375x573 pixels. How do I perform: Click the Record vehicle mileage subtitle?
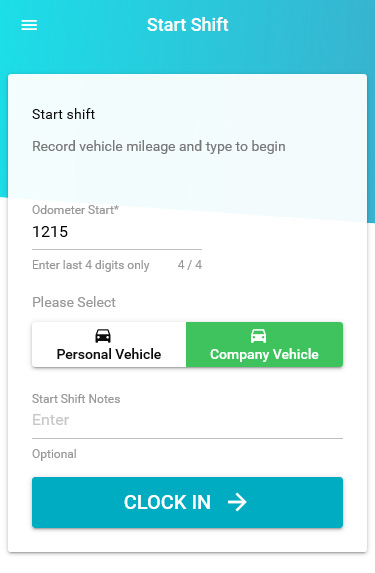pos(159,147)
